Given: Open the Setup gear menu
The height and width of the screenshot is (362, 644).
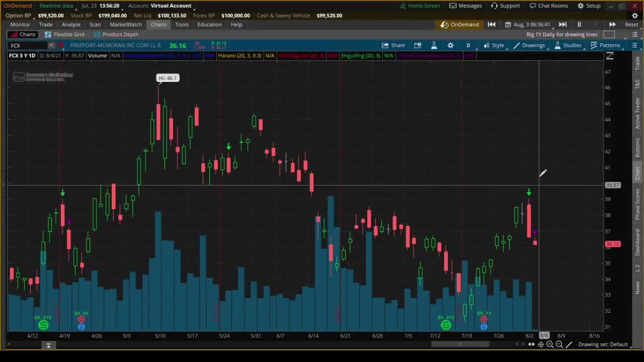Looking at the screenshot, I should (589, 6).
